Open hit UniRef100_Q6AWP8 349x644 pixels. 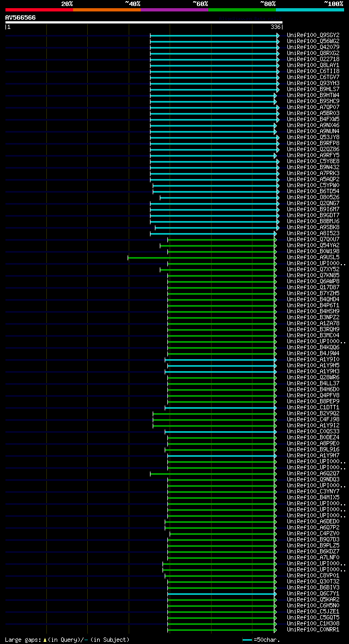(x=313, y=281)
